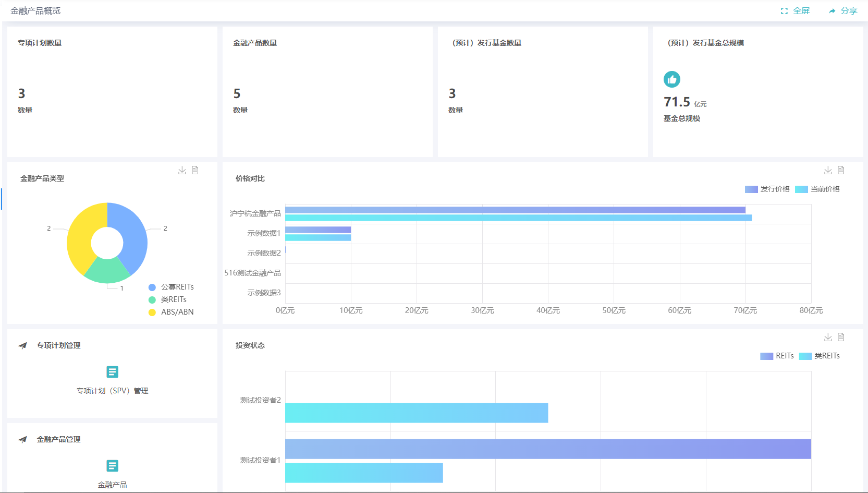Toggle 类REITs legend in 投资状态 chart

tap(820, 356)
